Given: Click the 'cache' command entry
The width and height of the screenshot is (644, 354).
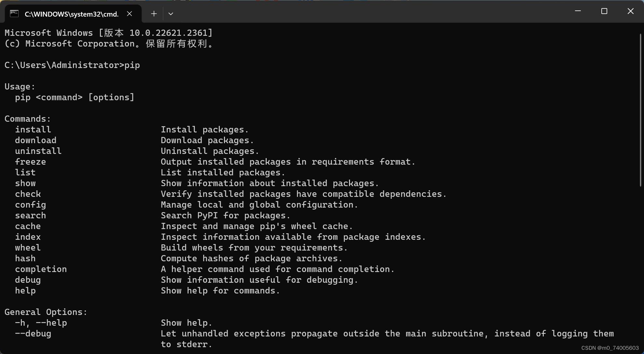Looking at the screenshot, I should tap(28, 226).
